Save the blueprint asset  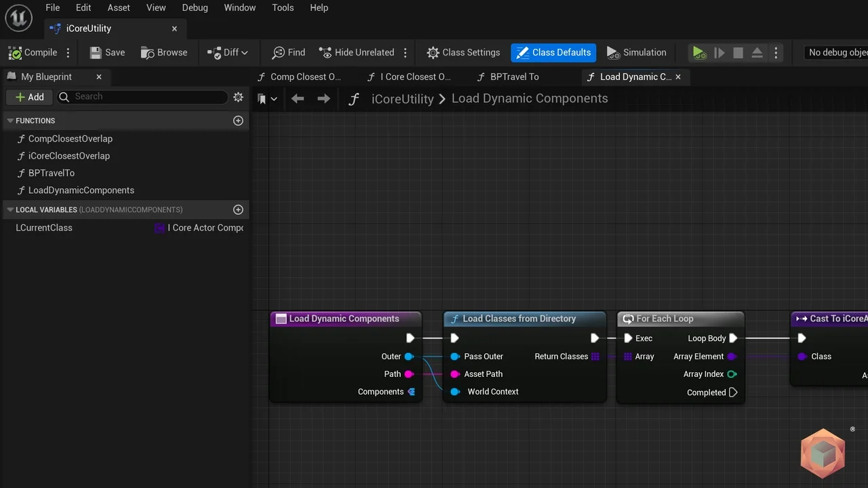pos(107,52)
